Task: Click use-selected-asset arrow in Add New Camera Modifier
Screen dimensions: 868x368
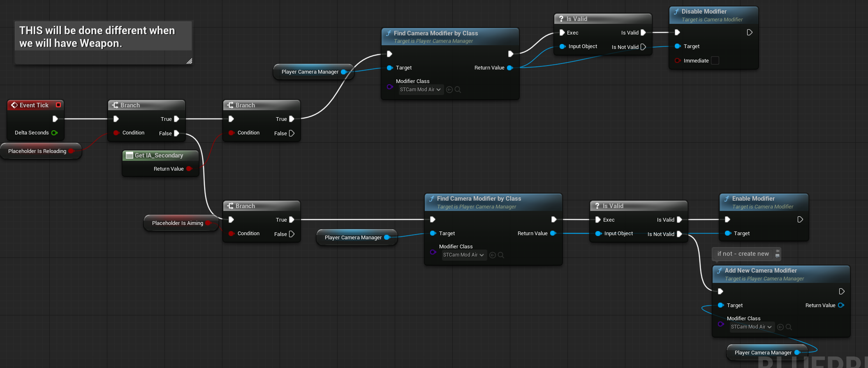Action: 780,327
